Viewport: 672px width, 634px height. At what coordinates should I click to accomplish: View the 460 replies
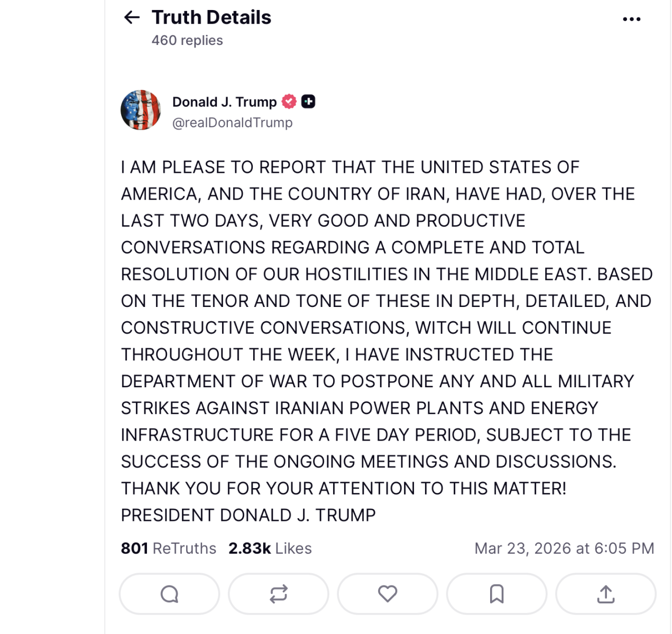click(188, 40)
